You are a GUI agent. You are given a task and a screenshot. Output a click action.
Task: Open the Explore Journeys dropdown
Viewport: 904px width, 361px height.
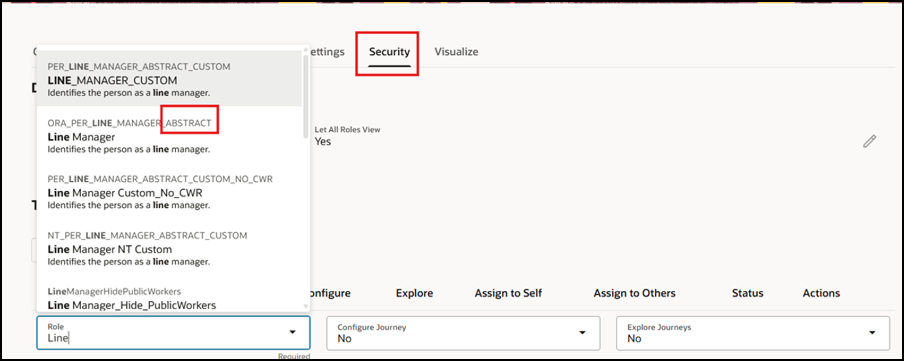tap(753, 333)
